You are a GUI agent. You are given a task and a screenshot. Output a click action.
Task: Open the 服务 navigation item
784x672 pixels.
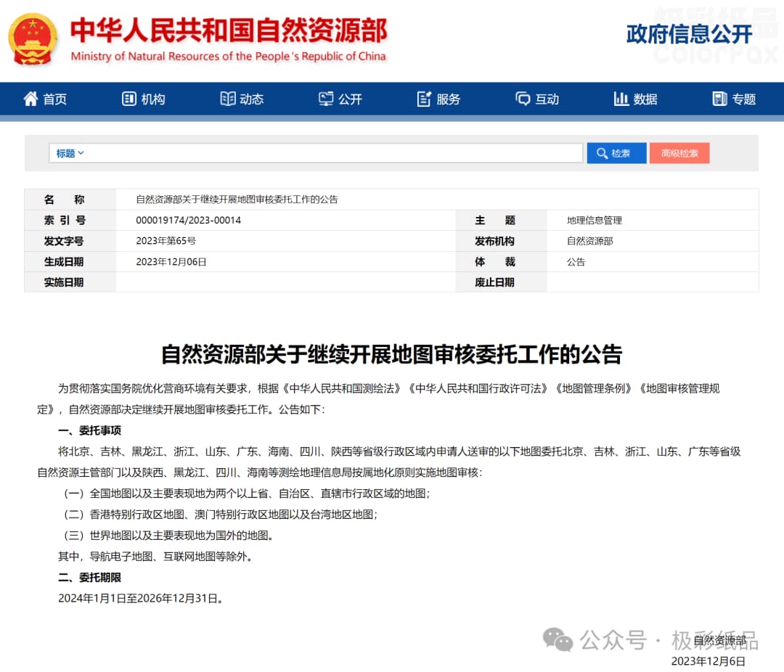pos(438,99)
